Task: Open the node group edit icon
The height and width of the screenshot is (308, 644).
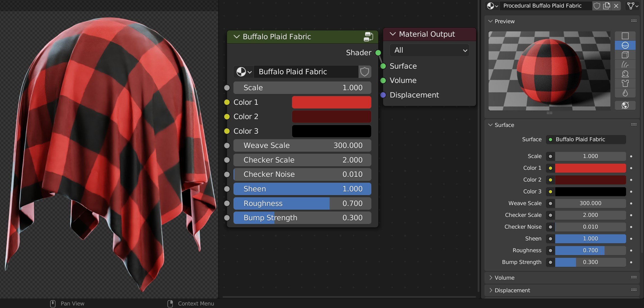Action: pyautogui.click(x=368, y=37)
